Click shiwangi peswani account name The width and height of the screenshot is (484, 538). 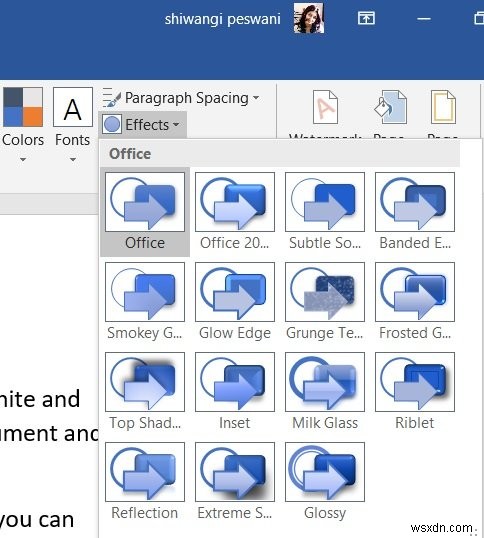tap(223, 19)
